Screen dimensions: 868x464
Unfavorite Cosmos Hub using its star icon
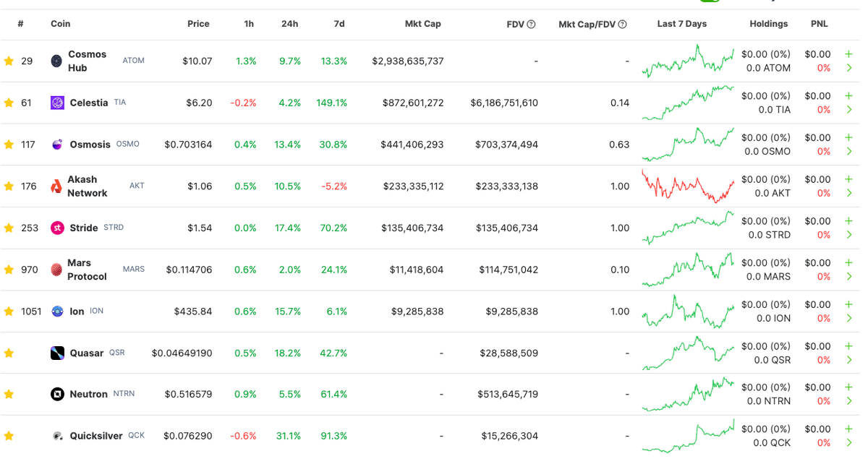(9, 61)
